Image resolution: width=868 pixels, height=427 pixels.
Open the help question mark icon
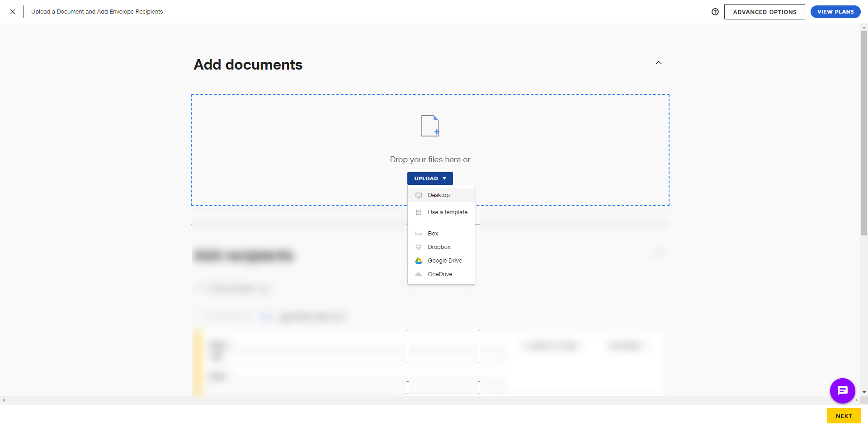(715, 12)
